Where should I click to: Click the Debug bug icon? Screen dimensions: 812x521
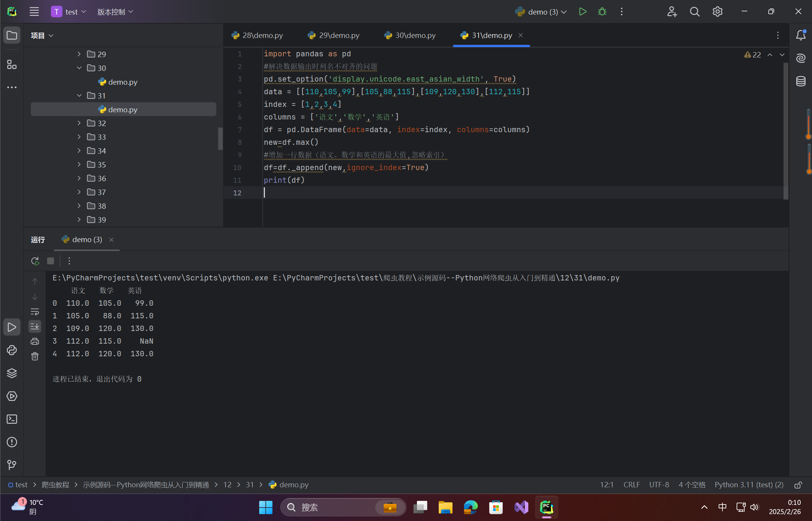pyautogui.click(x=602, y=12)
